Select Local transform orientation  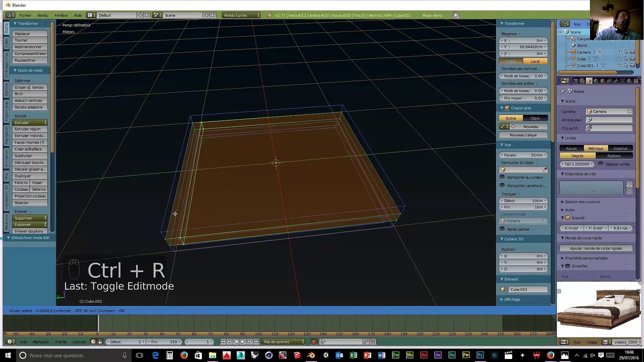(535, 61)
